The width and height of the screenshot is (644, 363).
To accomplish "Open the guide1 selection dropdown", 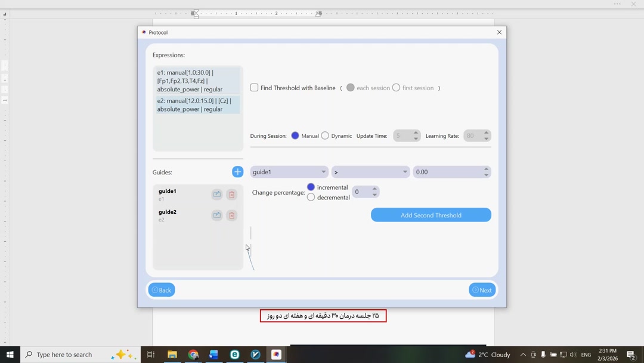I will coord(289,172).
